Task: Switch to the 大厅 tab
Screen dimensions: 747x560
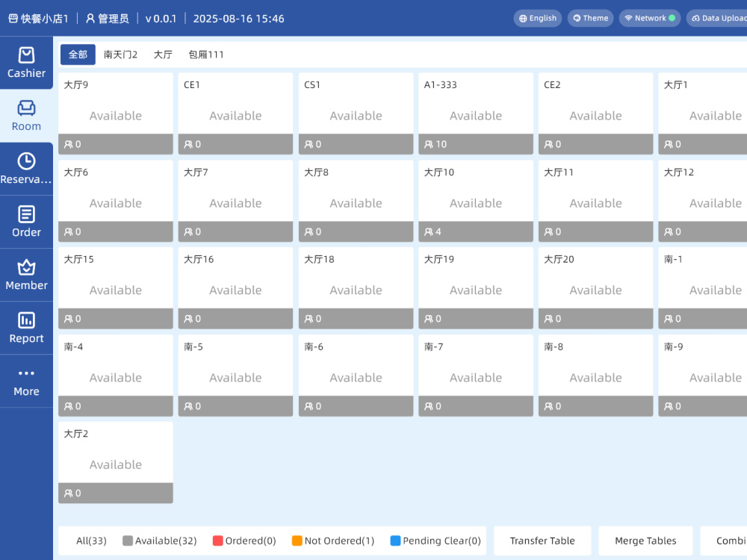Action: tap(163, 55)
